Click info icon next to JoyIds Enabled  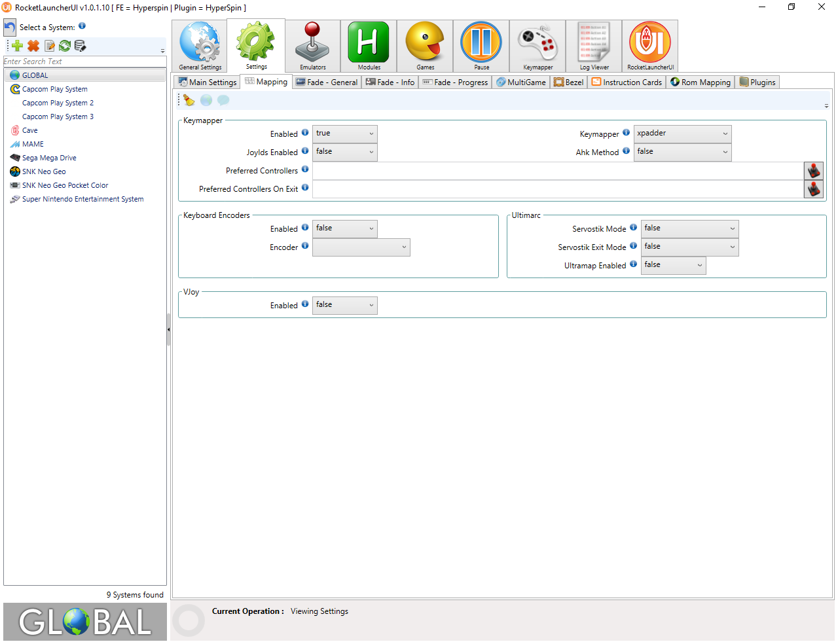(305, 151)
